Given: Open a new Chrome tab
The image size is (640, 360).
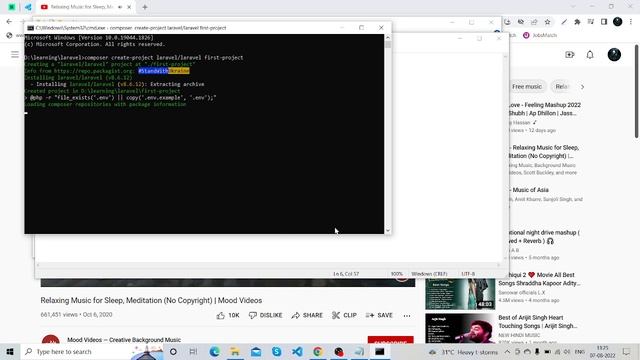Looking at the screenshot, I should click(144, 7).
